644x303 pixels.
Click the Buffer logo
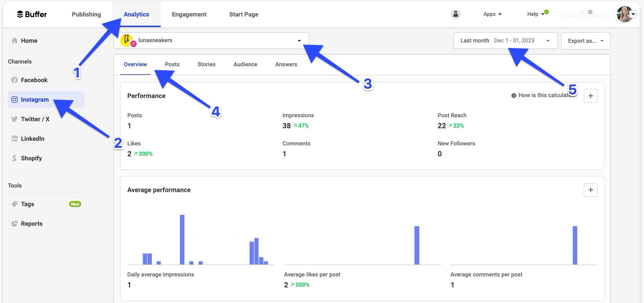tap(31, 14)
